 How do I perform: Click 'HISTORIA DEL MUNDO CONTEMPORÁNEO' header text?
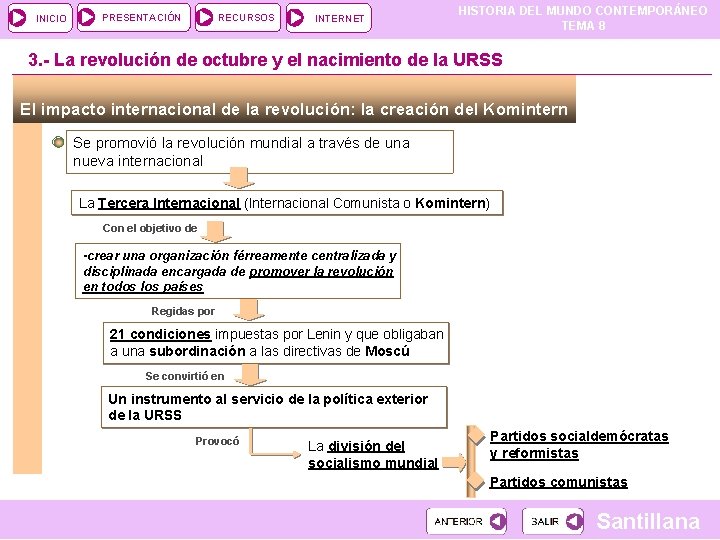point(583,10)
